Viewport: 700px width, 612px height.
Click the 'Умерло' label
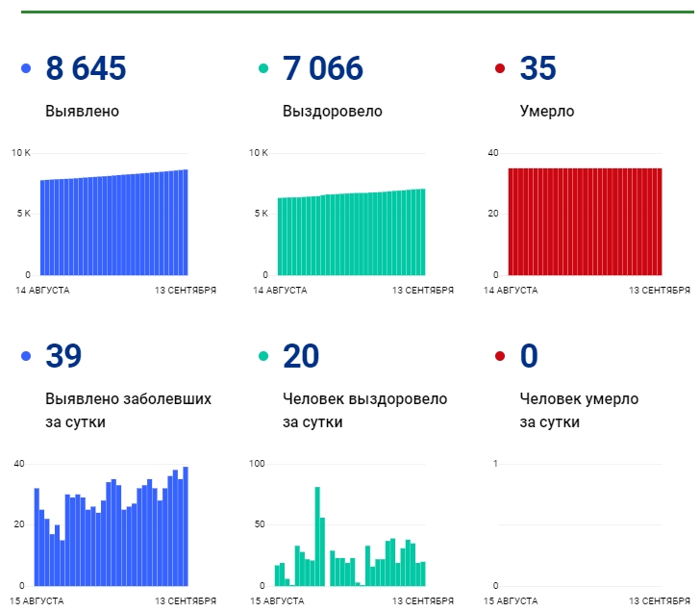(547, 112)
